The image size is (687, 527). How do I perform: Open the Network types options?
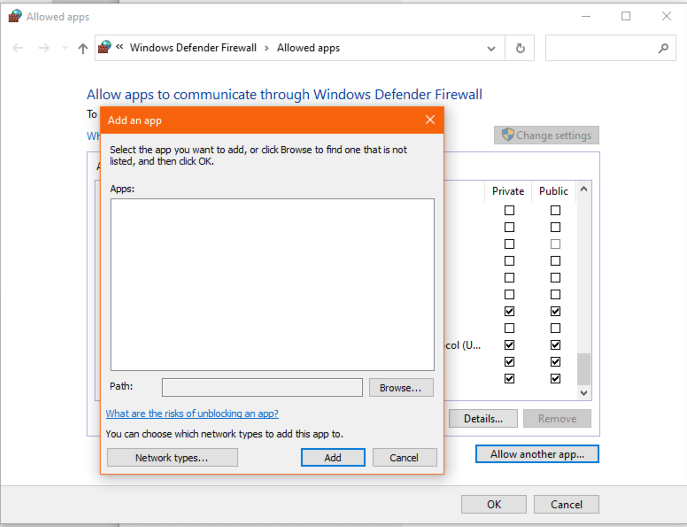172,457
